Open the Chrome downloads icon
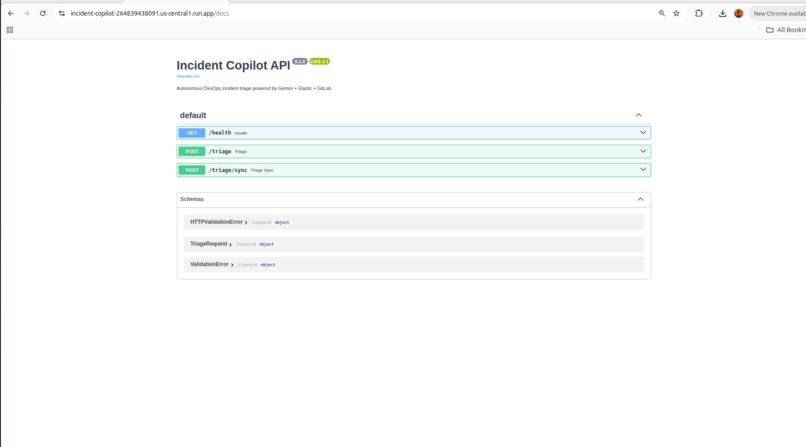 coord(722,13)
